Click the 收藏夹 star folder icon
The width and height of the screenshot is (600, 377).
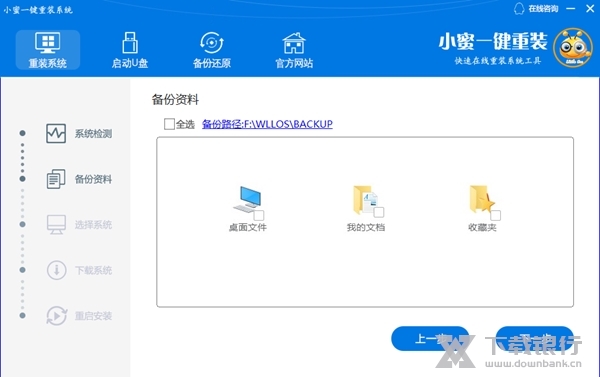coord(482,199)
